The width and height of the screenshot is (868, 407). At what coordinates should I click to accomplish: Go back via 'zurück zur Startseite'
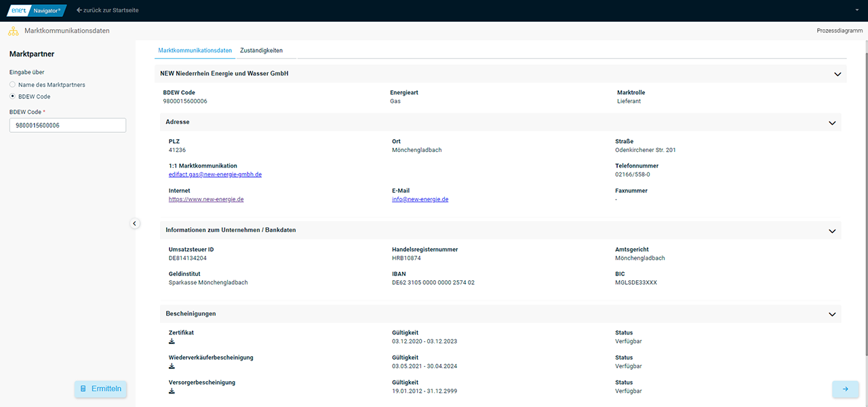(x=107, y=10)
